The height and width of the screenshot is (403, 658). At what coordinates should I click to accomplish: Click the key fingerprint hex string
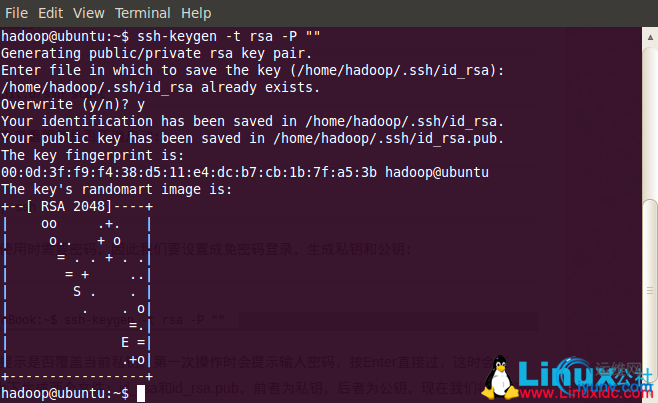point(189,172)
